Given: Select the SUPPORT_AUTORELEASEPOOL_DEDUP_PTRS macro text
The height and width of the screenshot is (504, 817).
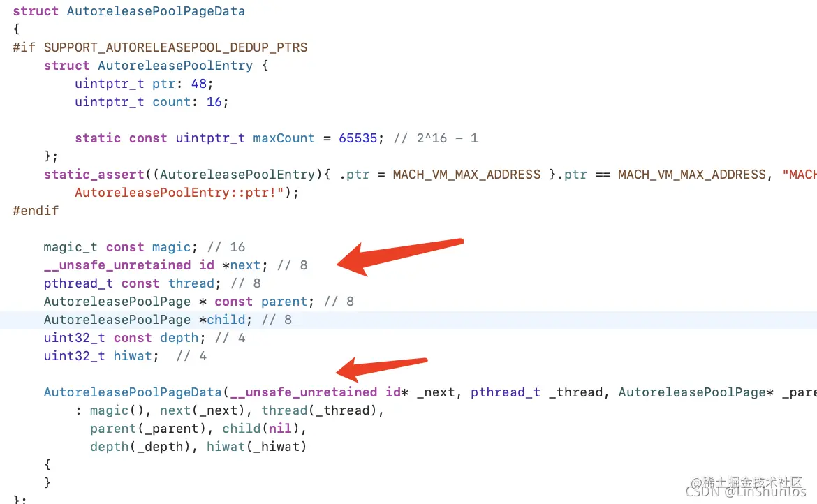Looking at the screenshot, I should point(175,47).
